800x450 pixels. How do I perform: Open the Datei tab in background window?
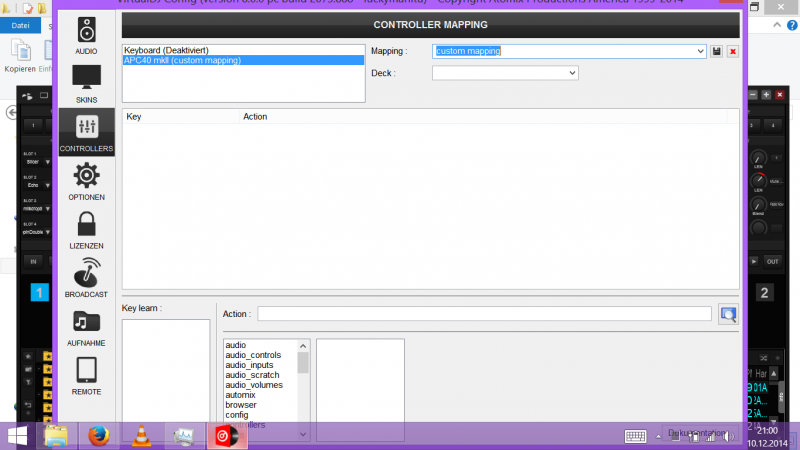pyautogui.click(x=20, y=26)
